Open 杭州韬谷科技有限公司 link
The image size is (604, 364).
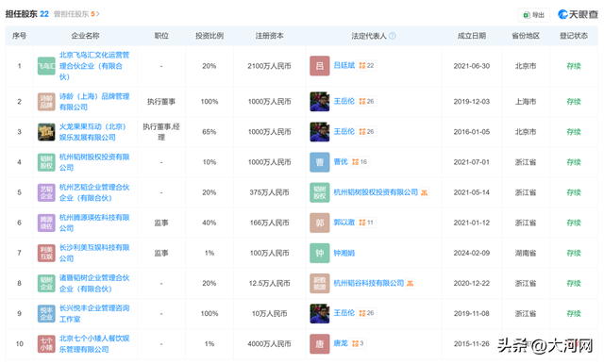point(369,283)
